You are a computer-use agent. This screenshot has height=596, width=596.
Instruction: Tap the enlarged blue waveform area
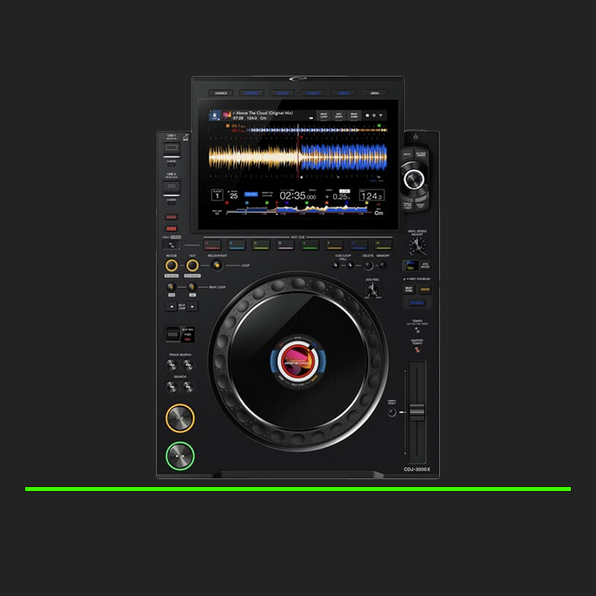[x=343, y=157]
